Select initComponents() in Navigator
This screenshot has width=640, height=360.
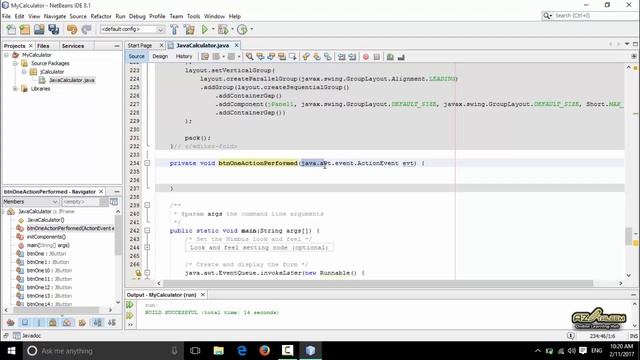pyautogui.click(x=46, y=237)
